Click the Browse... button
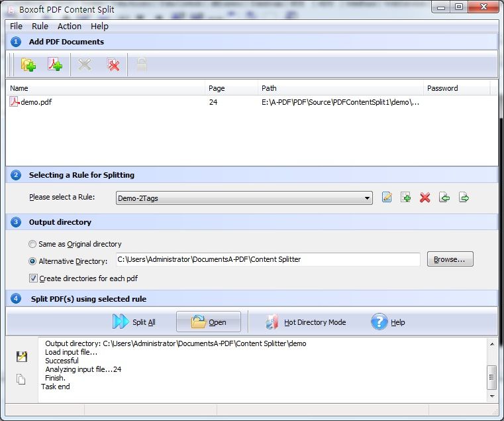Screen dimensions: 504x421 click(450, 259)
